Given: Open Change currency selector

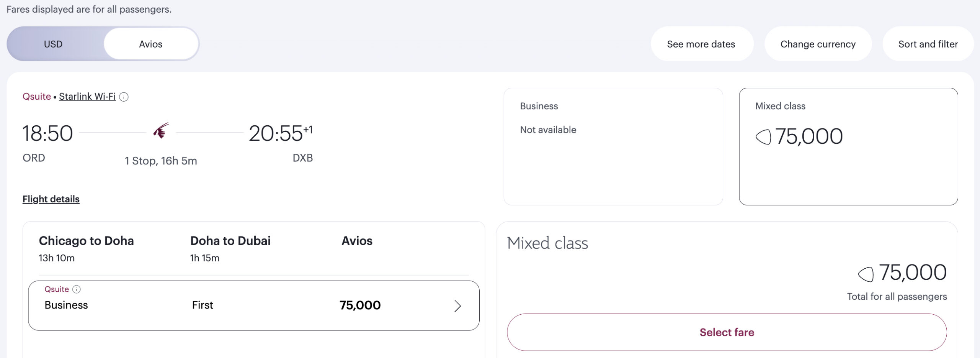Looking at the screenshot, I should pyautogui.click(x=818, y=44).
